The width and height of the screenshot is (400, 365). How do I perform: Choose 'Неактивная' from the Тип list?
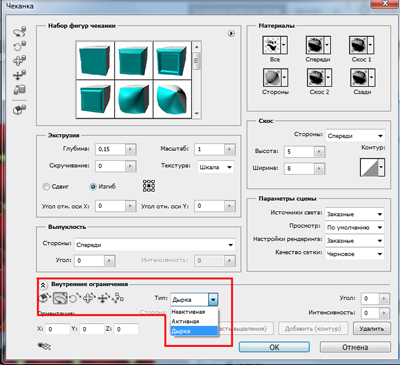point(194,312)
